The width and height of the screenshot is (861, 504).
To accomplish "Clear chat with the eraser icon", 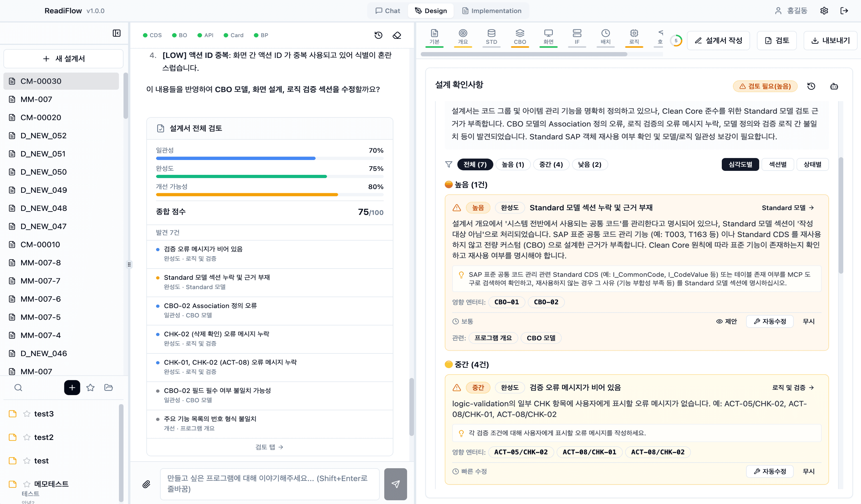I will pos(397,35).
